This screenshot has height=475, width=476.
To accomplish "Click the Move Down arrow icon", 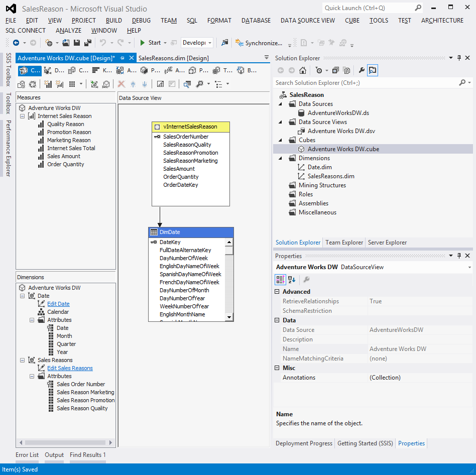I will pos(145,84).
